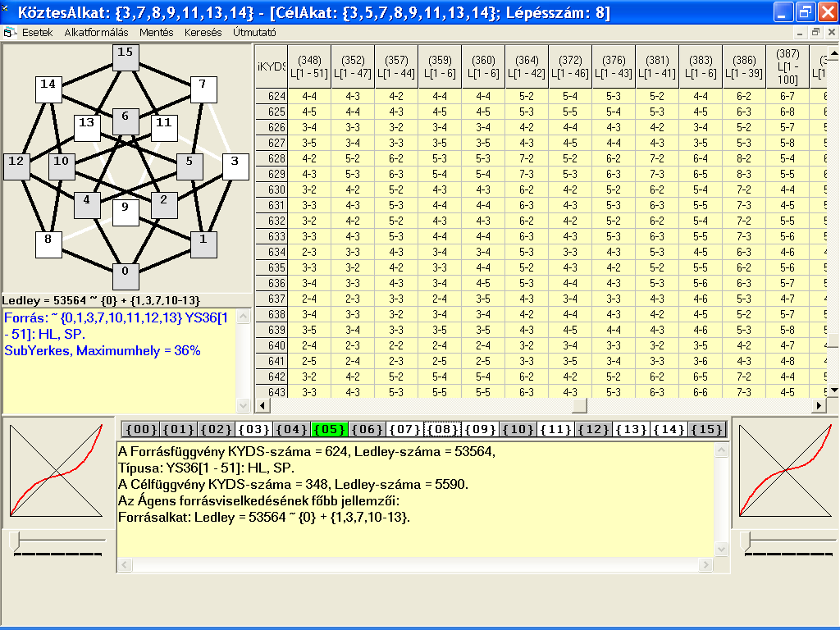Click table scroll down arrow

click(x=833, y=391)
